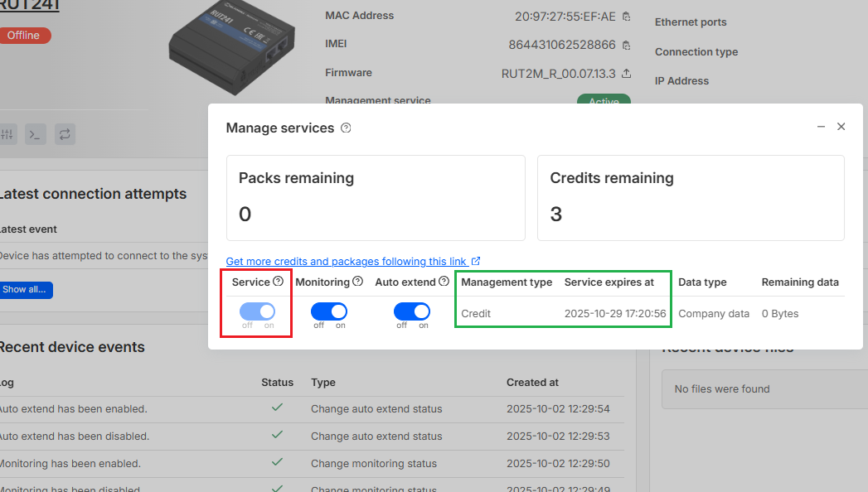Close the Manage services dialog
868x492 pixels.
(841, 127)
